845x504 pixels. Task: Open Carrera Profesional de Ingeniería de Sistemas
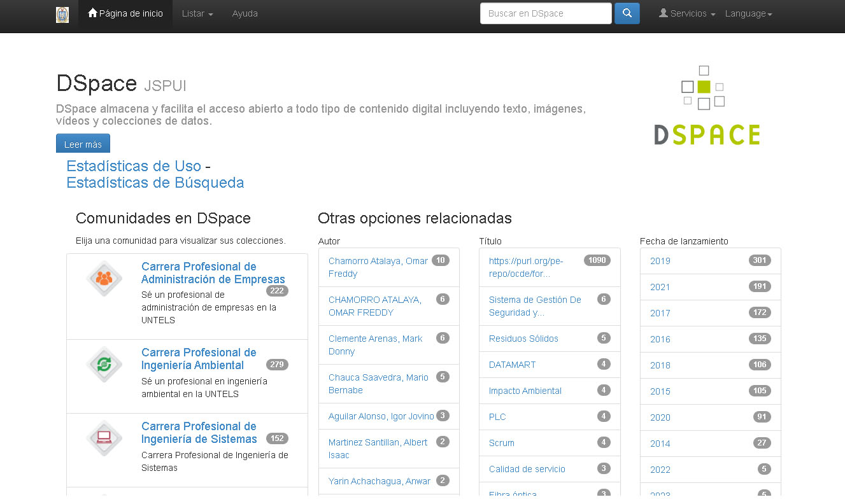click(199, 433)
